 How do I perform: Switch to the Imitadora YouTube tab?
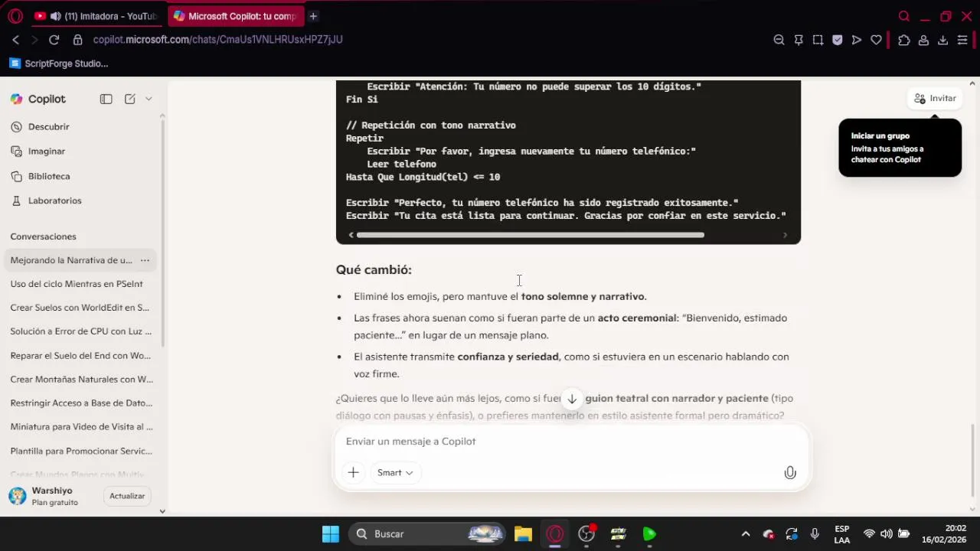click(x=96, y=16)
